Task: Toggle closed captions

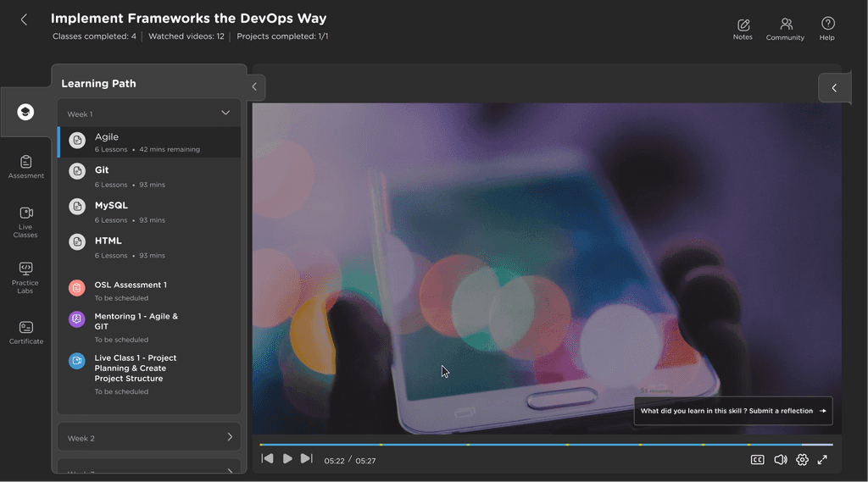Action: (757, 460)
